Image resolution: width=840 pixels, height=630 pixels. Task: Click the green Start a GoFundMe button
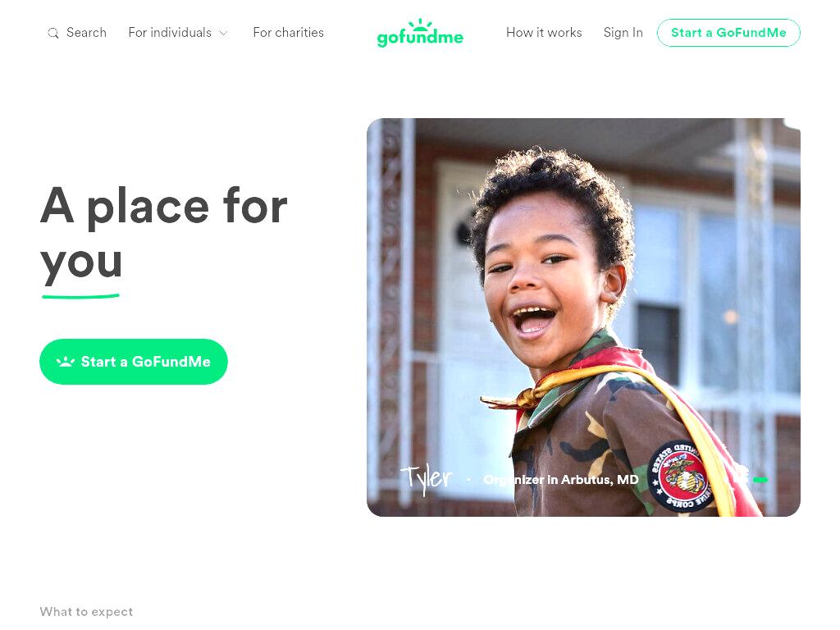134,362
